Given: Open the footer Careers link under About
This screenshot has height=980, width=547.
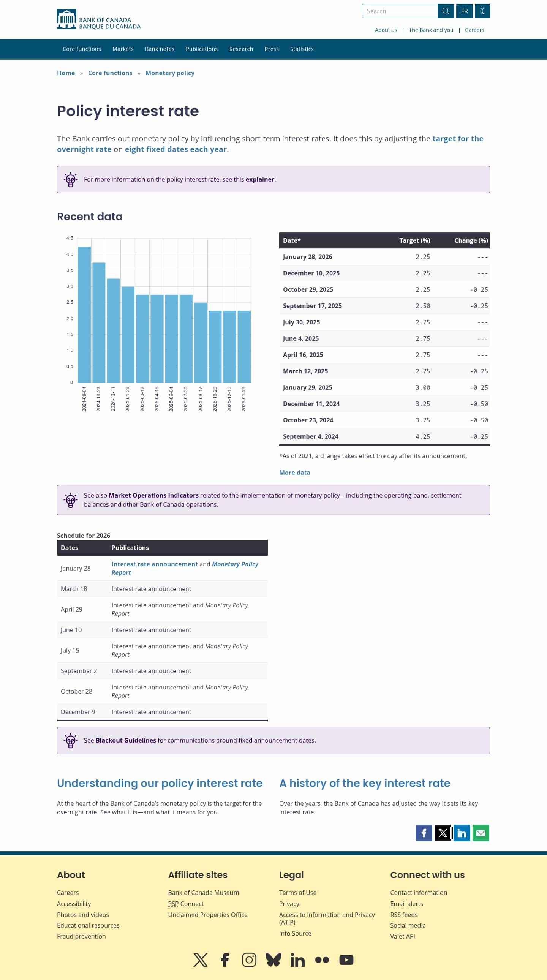Looking at the screenshot, I should point(68,893).
